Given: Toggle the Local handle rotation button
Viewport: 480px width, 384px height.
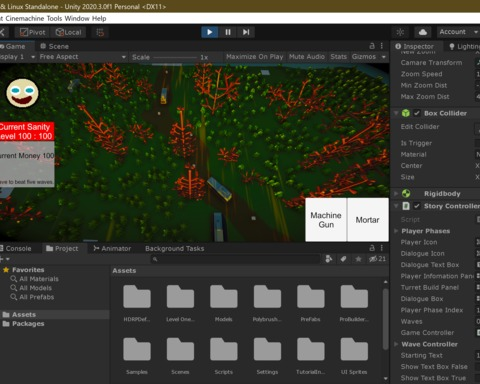Looking at the screenshot, I should click(68, 32).
